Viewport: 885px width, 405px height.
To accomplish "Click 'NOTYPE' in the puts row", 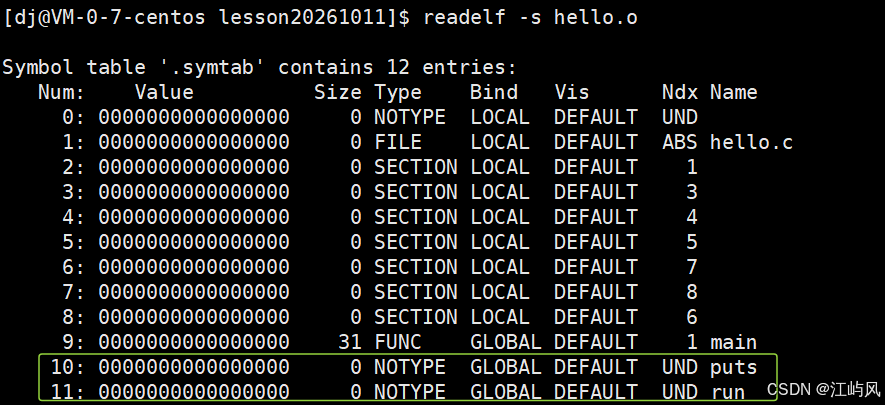I will tap(410, 367).
